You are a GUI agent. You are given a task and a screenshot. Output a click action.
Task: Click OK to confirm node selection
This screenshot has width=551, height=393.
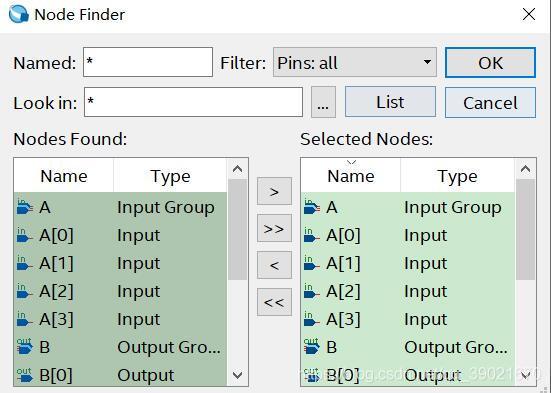pos(490,63)
